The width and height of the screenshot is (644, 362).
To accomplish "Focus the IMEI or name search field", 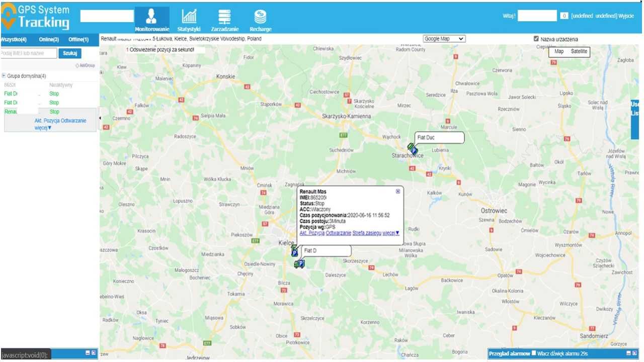I will click(28, 53).
